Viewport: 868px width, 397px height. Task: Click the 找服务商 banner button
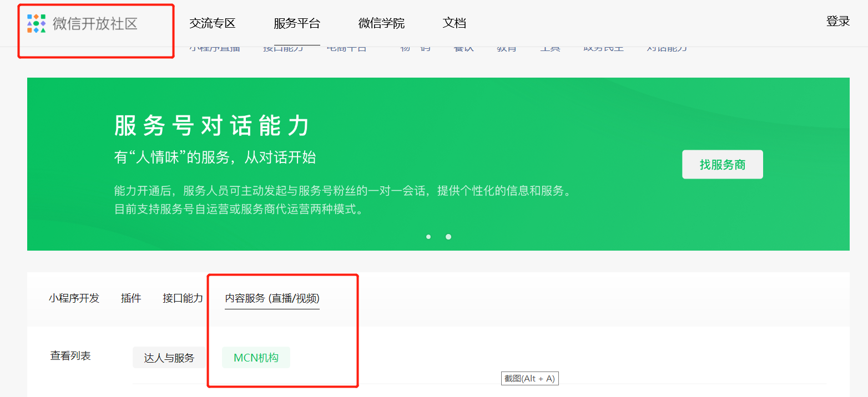(723, 165)
